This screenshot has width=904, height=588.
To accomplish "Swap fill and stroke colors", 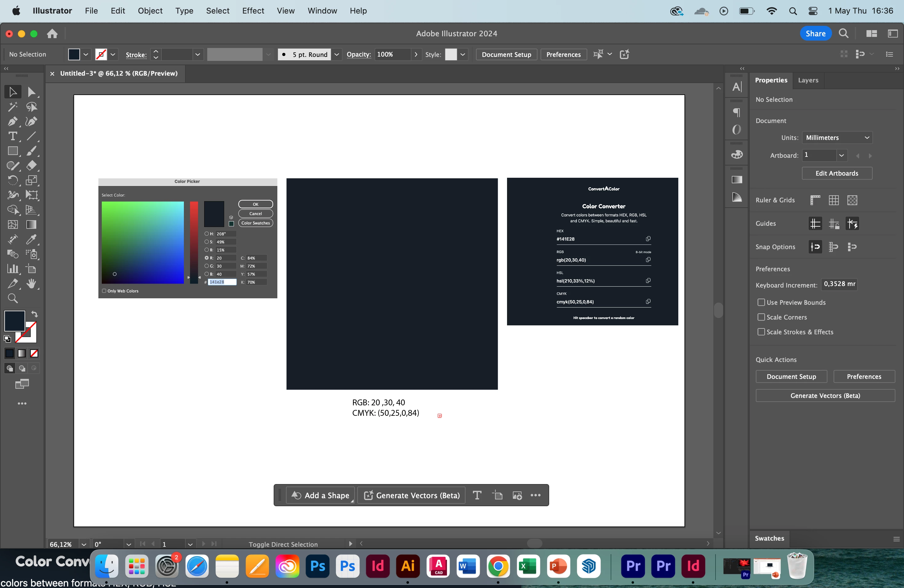I will tap(34, 314).
